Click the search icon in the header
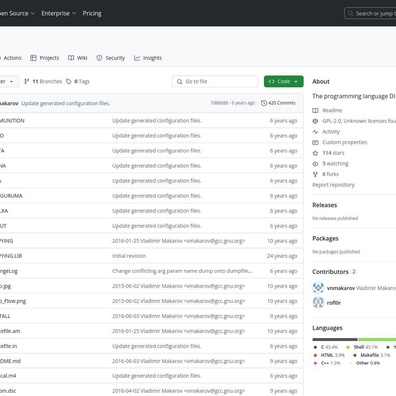The width and height of the screenshot is (396, 396). tap(350, 13)
